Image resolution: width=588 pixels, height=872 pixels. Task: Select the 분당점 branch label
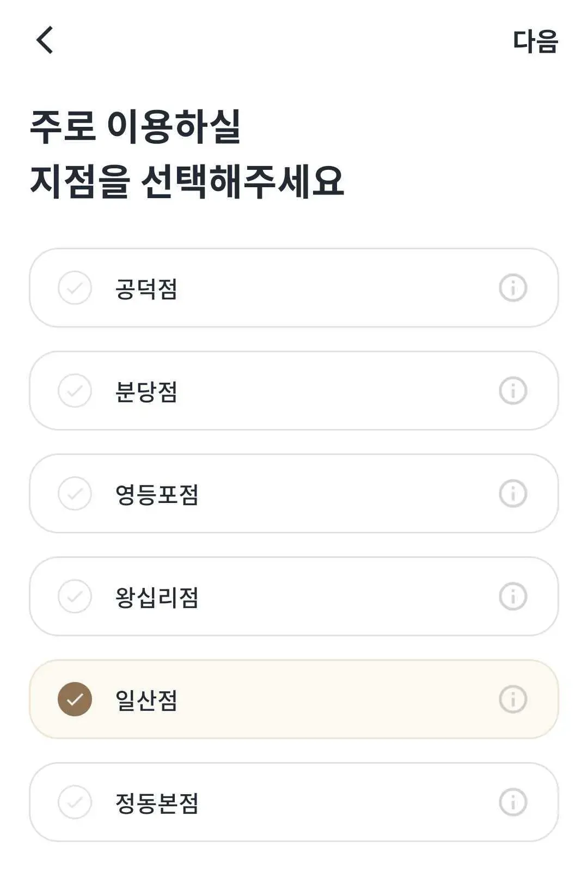[x=146, y=391]
